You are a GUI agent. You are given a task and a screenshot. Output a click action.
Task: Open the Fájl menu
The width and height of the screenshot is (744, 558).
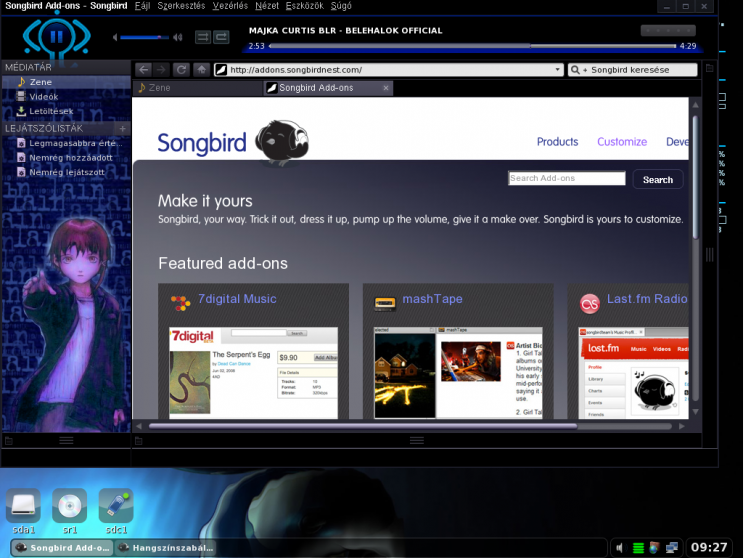coord(142,6)
